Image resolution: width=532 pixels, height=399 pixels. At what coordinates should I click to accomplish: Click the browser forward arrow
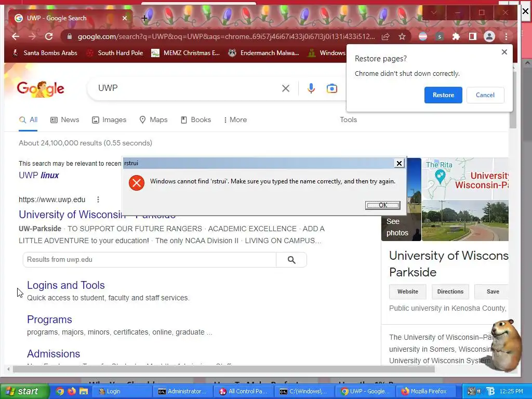[32, 37]
